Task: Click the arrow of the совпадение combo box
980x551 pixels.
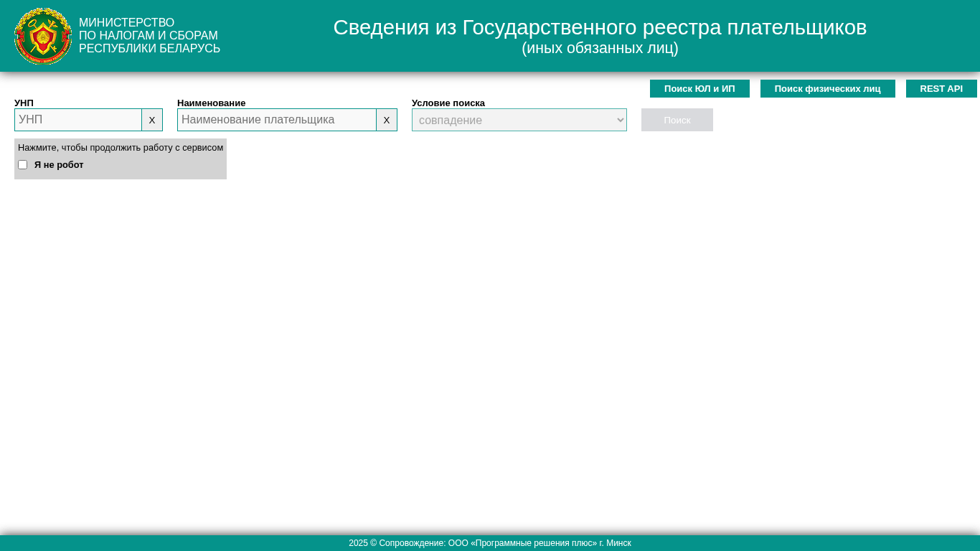Action: [x=620, y=120]
